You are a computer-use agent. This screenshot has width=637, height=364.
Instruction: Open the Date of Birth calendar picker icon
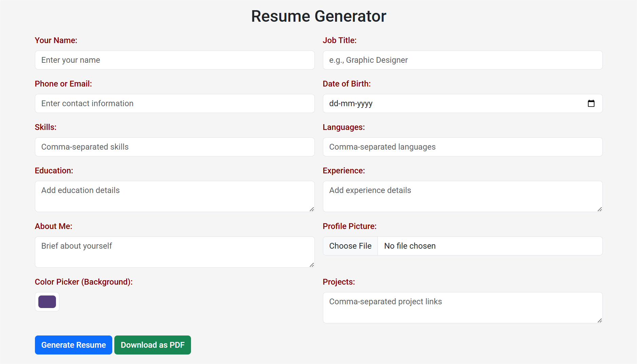tap(591, 103)
